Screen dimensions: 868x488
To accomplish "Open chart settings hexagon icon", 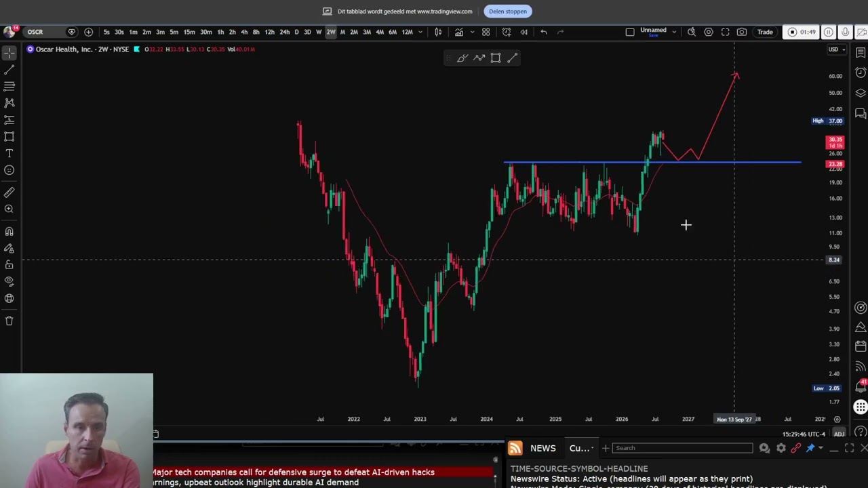I will click(x=709, y=32).
